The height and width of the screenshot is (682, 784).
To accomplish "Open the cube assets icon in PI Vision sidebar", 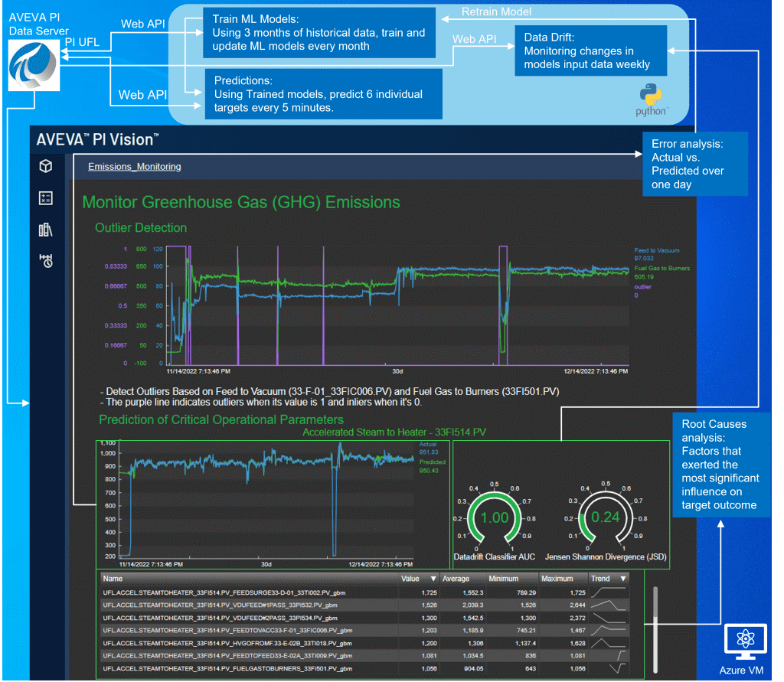I will click(46, 166).
